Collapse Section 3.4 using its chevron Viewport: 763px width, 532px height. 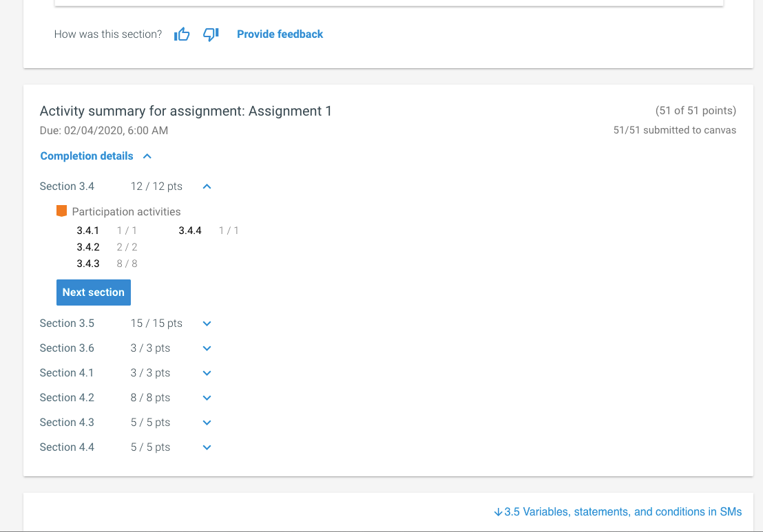207,187
